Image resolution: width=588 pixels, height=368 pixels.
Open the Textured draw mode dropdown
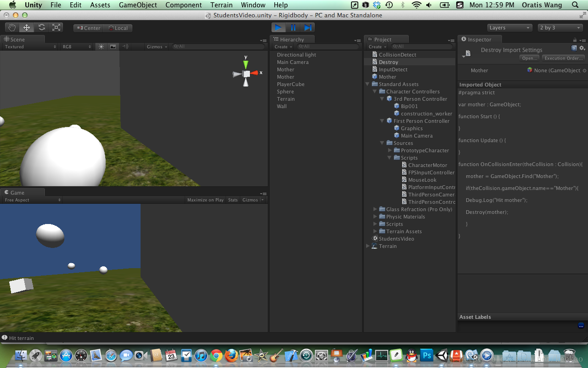[x=30, y=46]
